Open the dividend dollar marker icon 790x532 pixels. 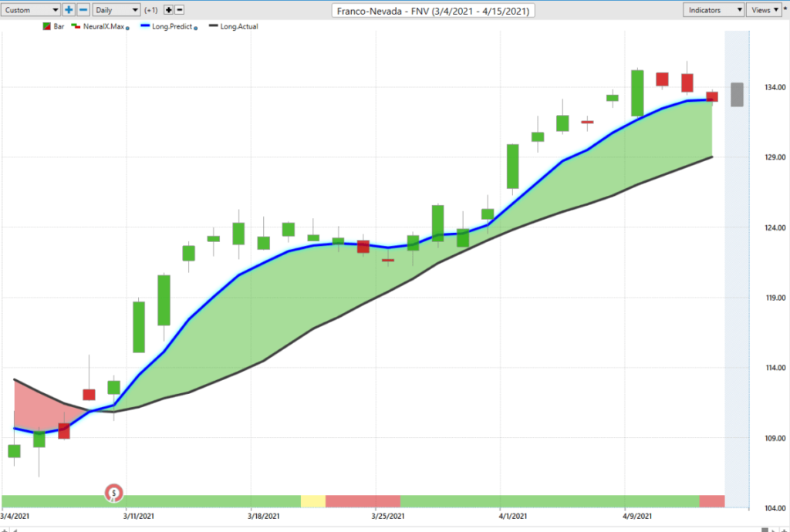pos(114,493)
